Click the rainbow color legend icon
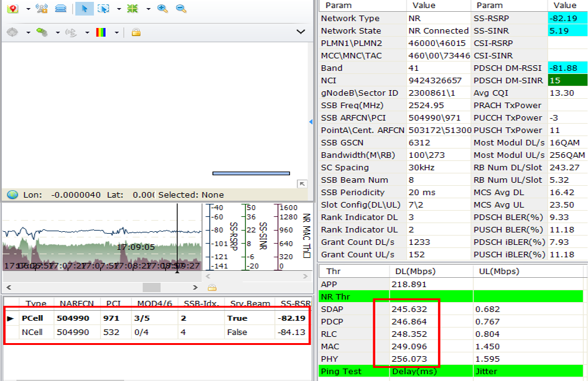The width and height of the screenshot is (588, 381). [101, 32]
